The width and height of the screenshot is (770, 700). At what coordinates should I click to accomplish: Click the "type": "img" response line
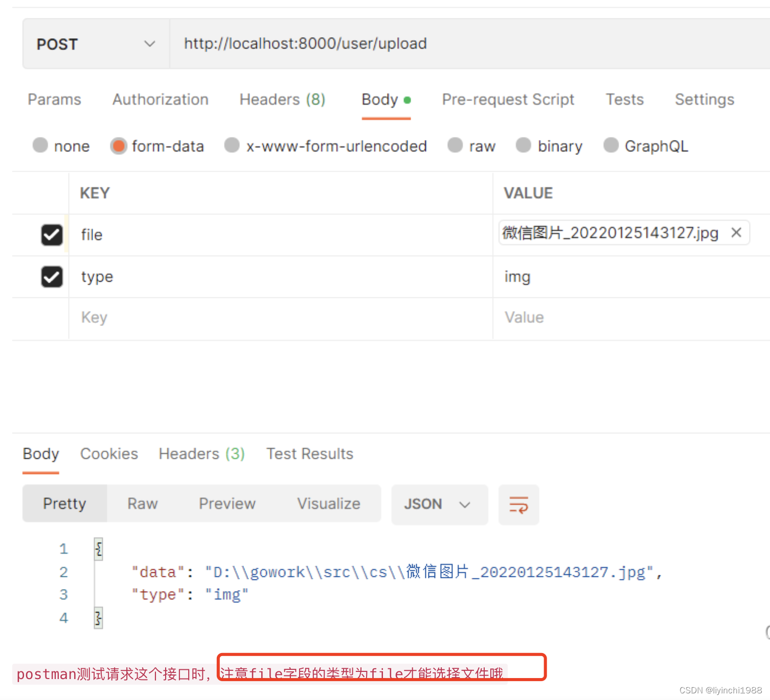pyautogui.click(x=190, y=595)
